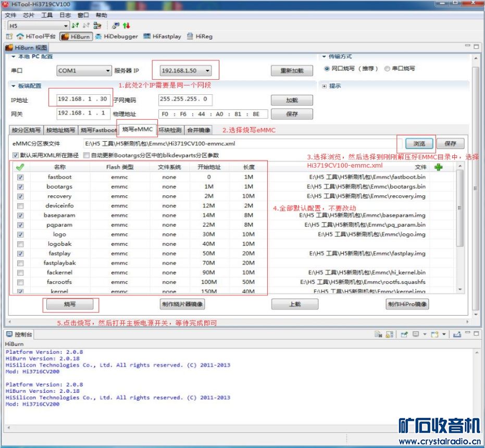Clear the console output icon

[x=378, y=334]
